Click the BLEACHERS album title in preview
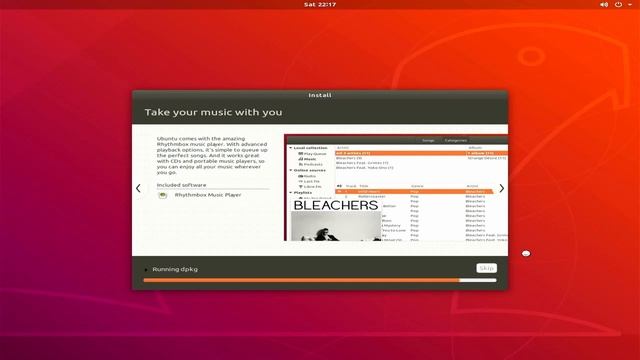Screen dimensions: 640x360 [336, 205]
